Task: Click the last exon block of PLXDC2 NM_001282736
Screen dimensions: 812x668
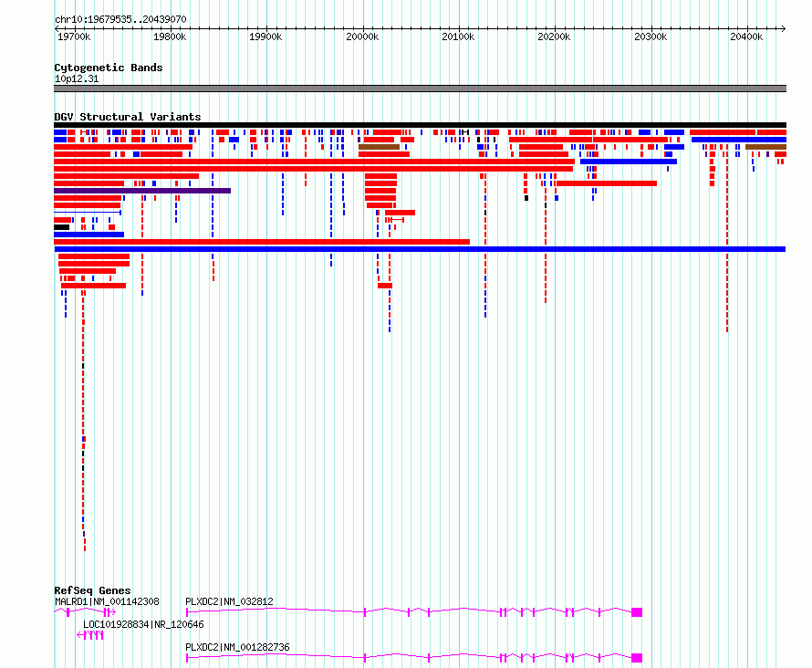Action: 637,658
